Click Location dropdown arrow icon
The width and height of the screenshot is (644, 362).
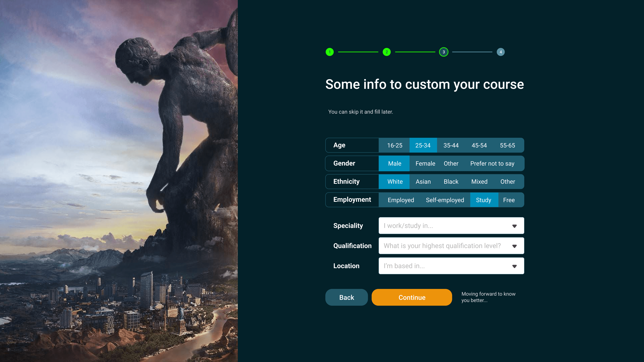pyautogui.click(x=514, y=266)
